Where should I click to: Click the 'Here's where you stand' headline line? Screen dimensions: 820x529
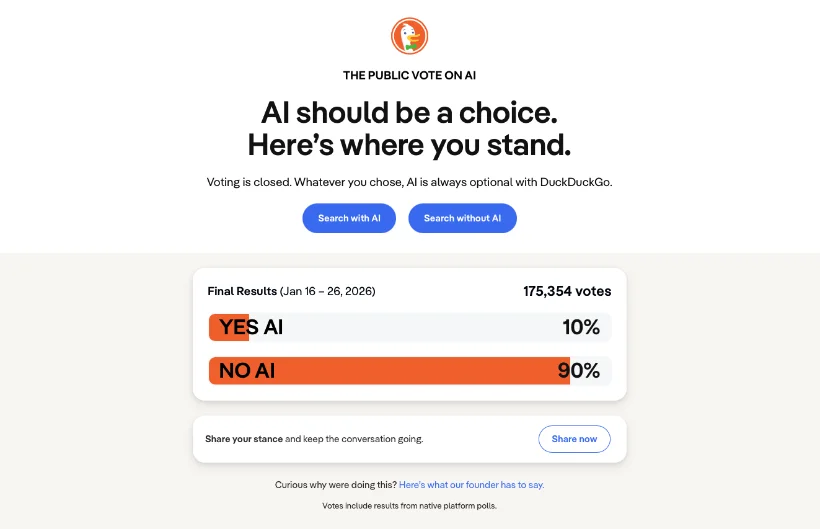point(409,145)
